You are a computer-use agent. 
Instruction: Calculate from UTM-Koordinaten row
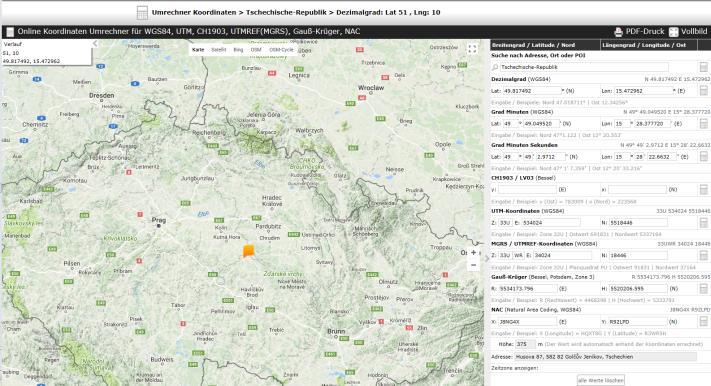[703, 223]
